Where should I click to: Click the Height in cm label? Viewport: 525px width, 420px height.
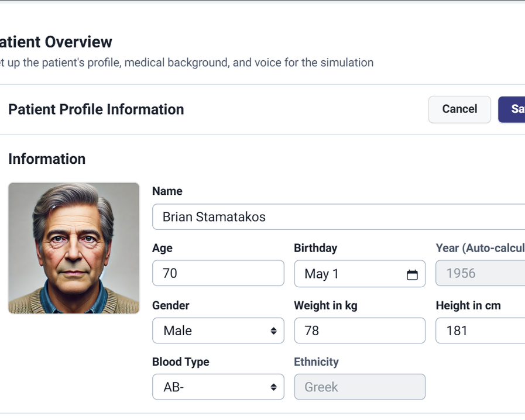click(x=468, y=305)
